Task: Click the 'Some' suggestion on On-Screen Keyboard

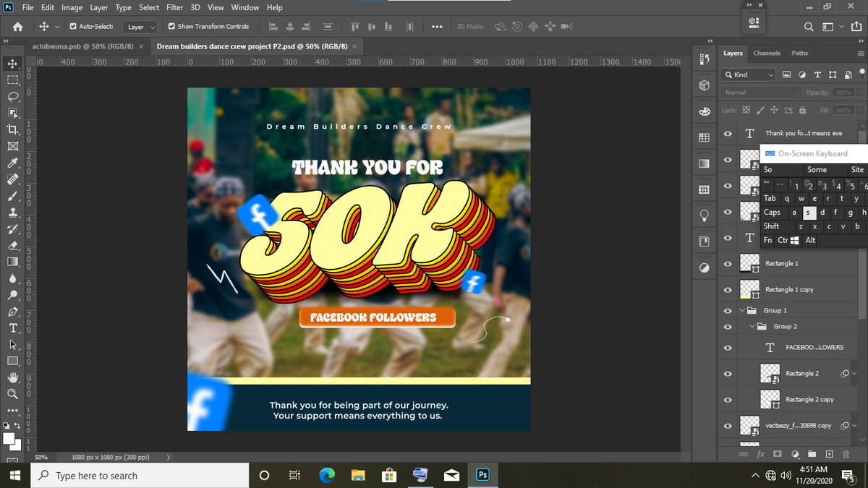Action: tap(817, 170)
